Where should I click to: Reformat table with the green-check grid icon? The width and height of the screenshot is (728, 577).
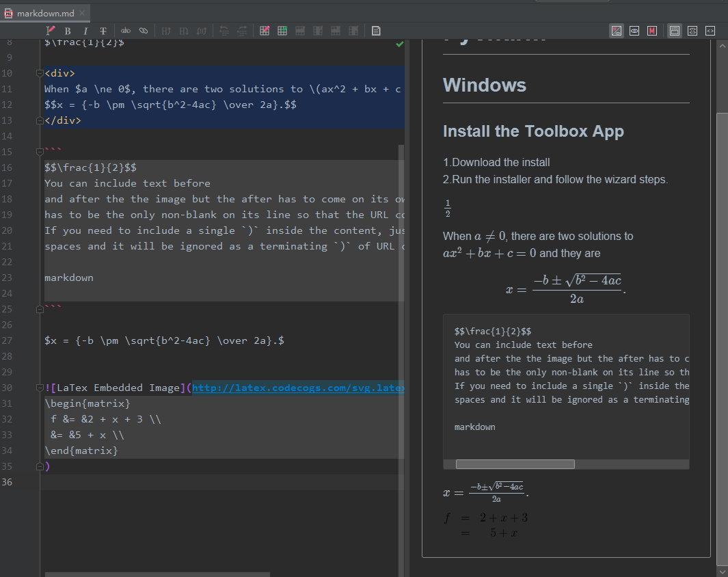(x=282, y=31)
